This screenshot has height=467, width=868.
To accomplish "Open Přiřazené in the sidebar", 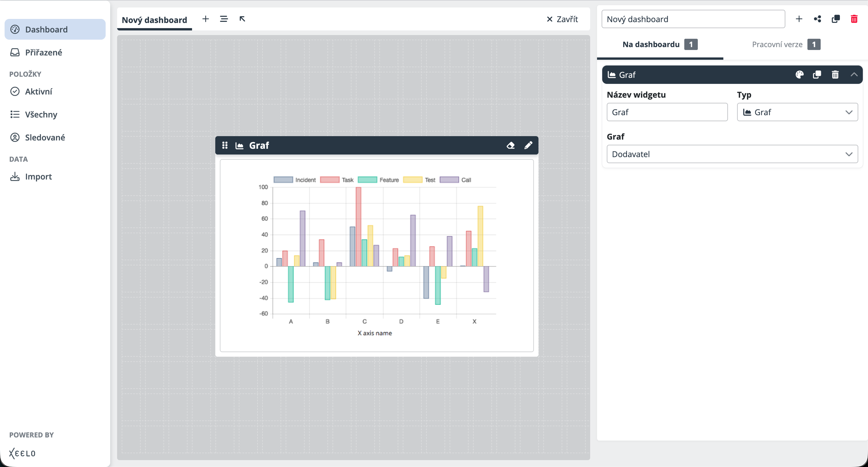I will tap(43, 52).
